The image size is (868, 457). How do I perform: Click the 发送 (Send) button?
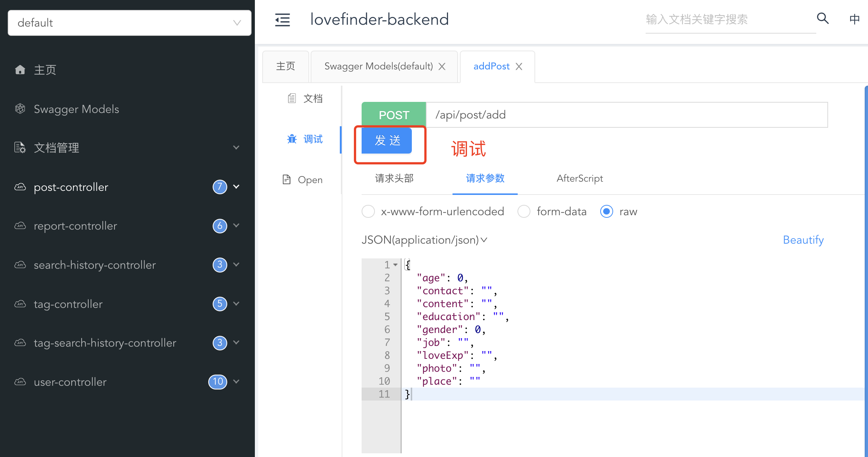coord(387,141)
